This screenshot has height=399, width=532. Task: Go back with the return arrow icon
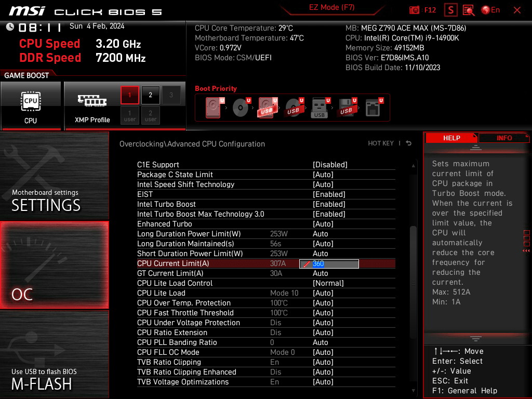(409, 143)
